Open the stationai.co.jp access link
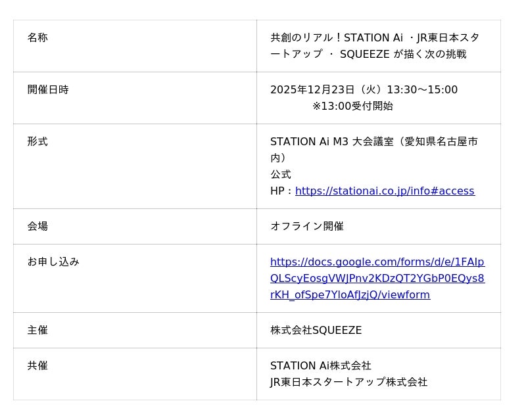Screen dimensions: 526x420 point(385,191)
